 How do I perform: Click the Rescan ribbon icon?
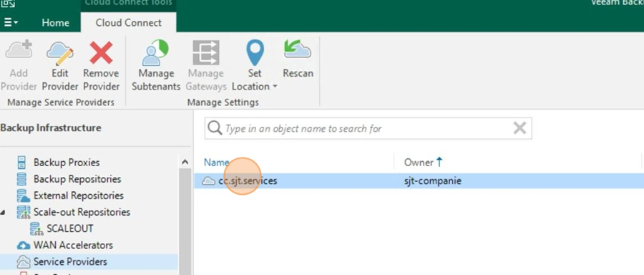tap(298, 49)
